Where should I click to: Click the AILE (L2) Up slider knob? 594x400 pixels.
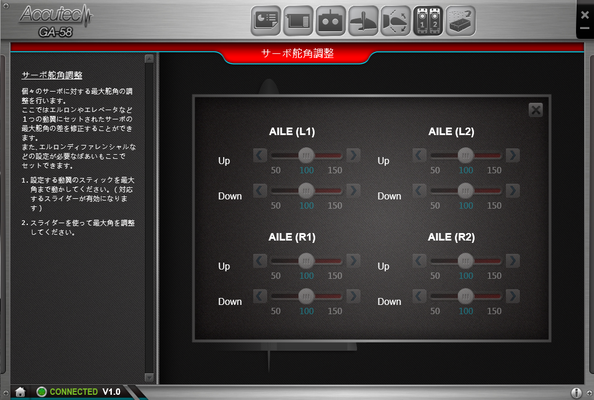click(466, 155)
